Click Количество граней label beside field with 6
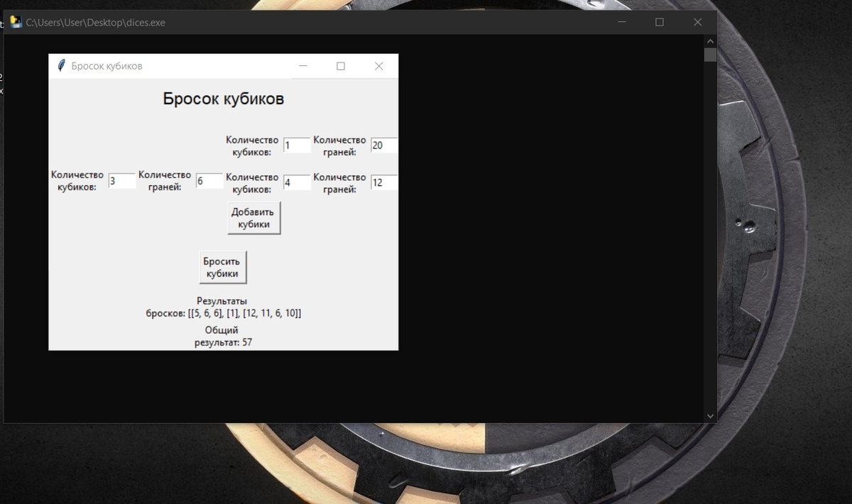The height and width of the screenshot is (504, 852). pos(165,181)
